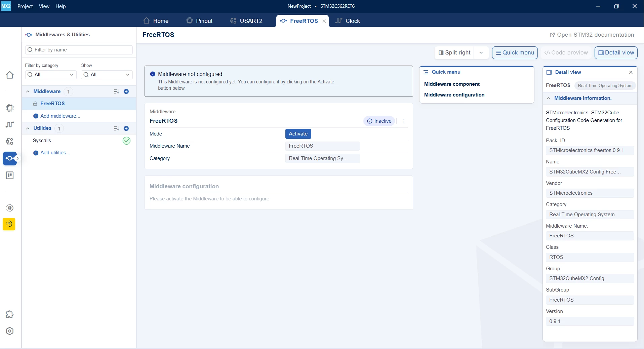Click the Real-Time Operating System tag

605,86
